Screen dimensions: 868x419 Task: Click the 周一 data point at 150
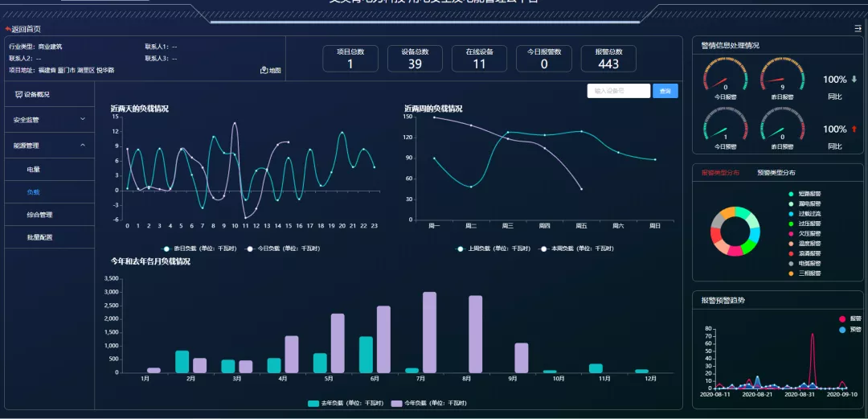(434, 117)
